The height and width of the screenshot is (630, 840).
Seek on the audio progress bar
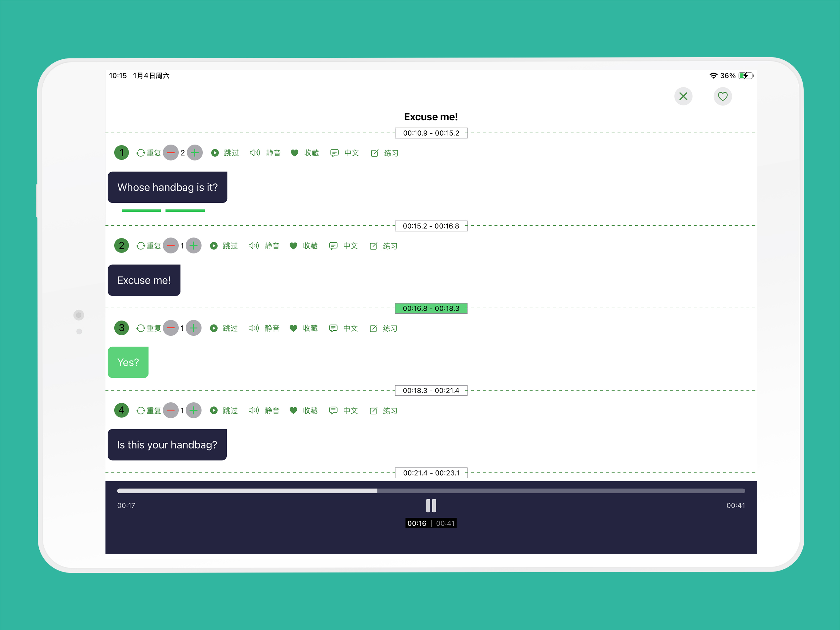pos(431,491)
